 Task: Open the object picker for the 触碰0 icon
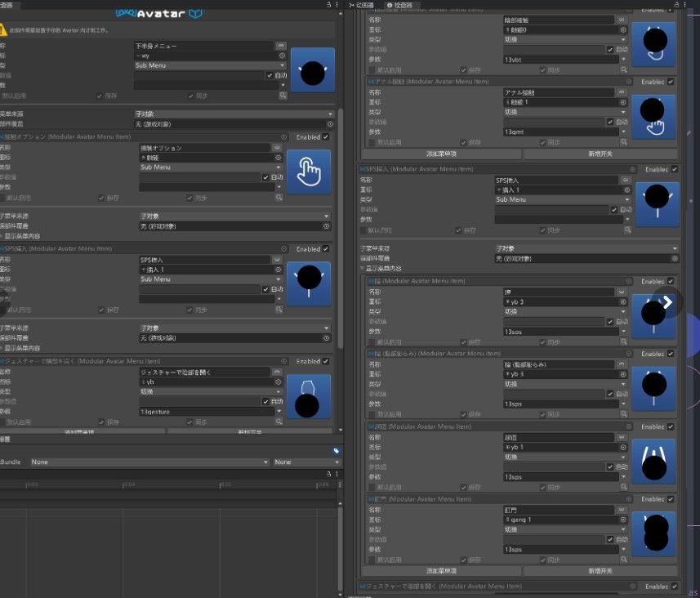click(622, 30)
